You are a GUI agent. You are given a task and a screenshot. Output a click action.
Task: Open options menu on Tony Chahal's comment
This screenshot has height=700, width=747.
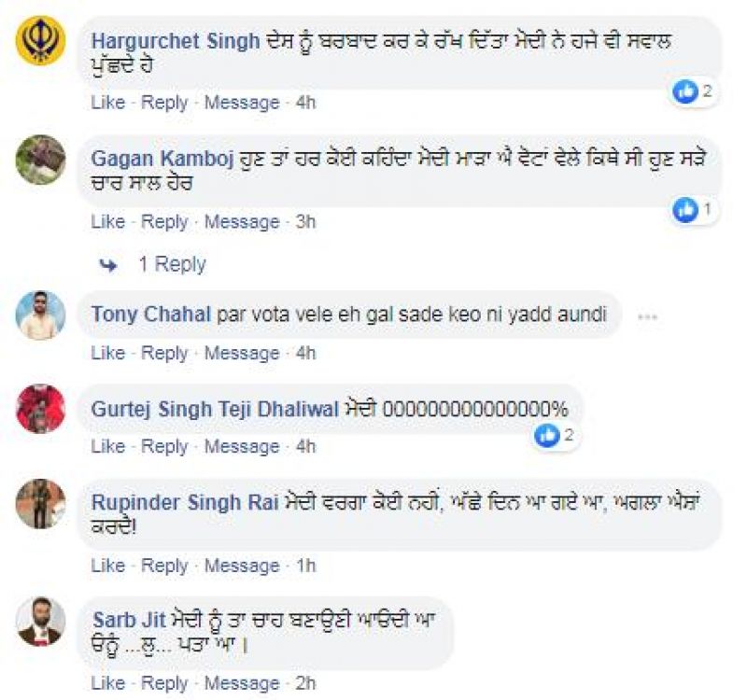[646, 316]
